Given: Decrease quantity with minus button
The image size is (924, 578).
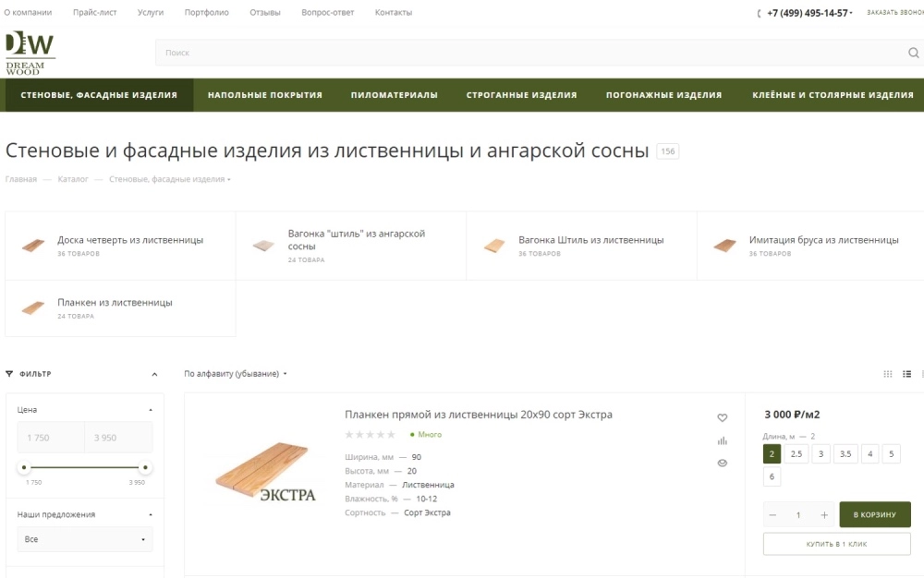Looking at the screenshot, I should point(772,515).
